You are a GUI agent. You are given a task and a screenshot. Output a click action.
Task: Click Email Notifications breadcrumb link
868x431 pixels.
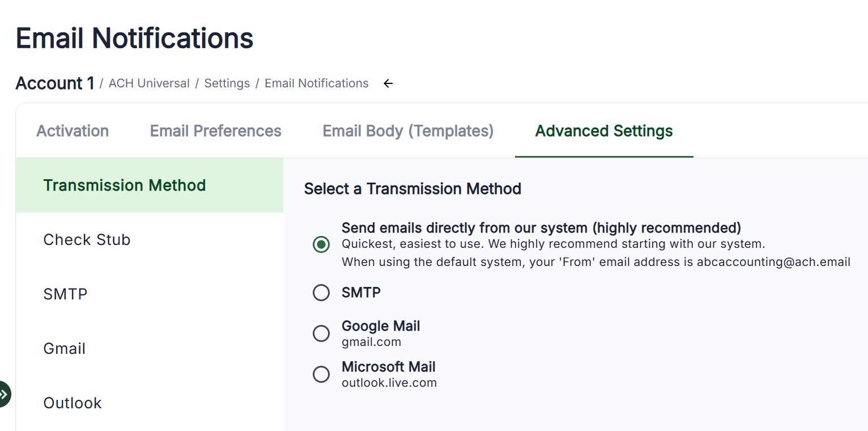tap(316, 83)
